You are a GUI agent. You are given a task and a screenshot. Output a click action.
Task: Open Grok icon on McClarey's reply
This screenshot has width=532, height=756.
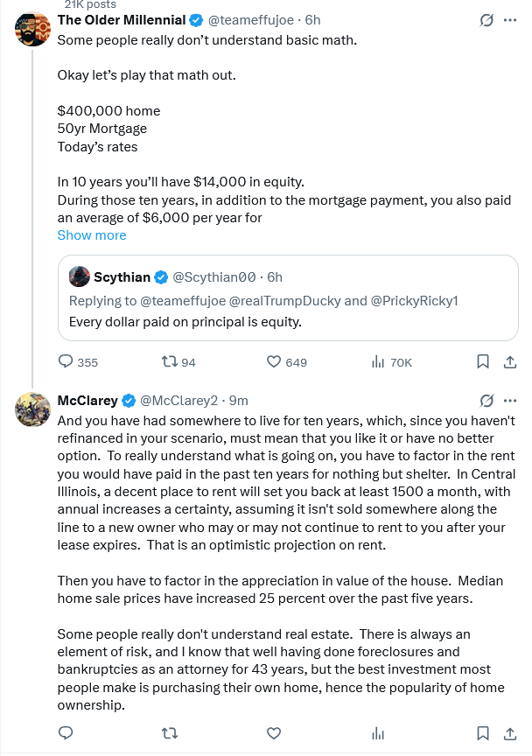point(487,401)
